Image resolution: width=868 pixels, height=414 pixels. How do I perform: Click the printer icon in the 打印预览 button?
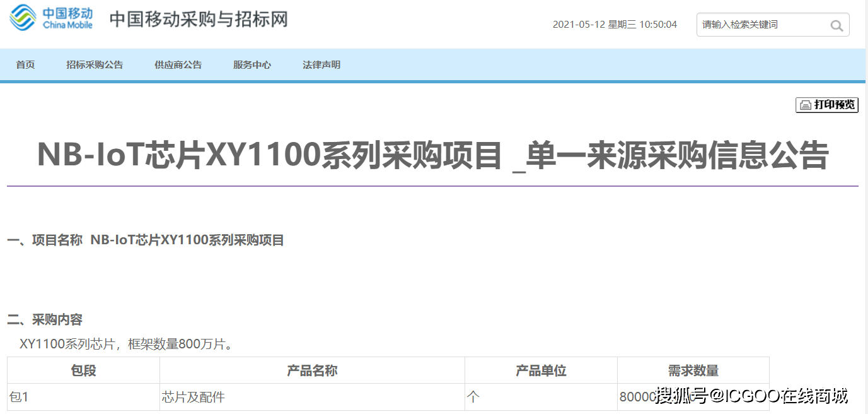point(806,105)
